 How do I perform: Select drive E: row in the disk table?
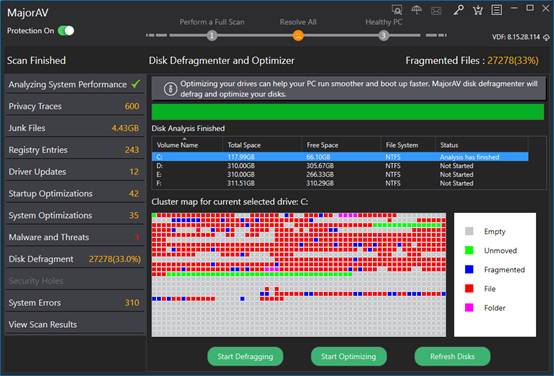coord(340,175)
